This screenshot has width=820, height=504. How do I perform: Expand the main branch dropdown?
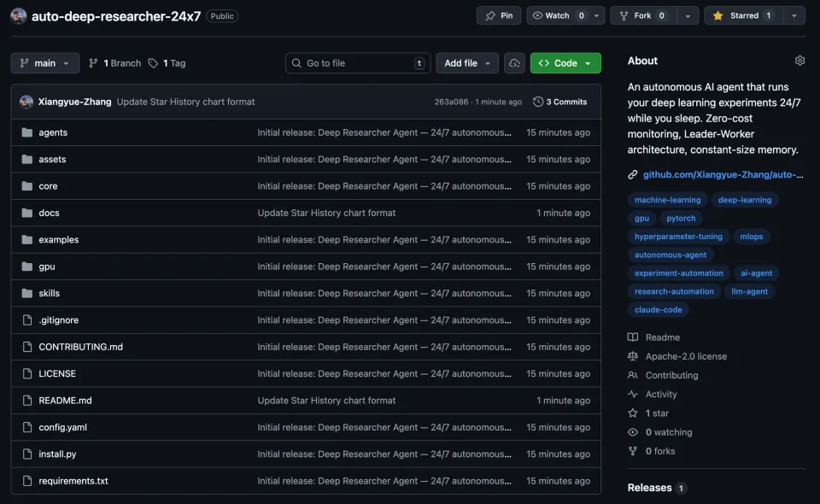coord(45,63)
